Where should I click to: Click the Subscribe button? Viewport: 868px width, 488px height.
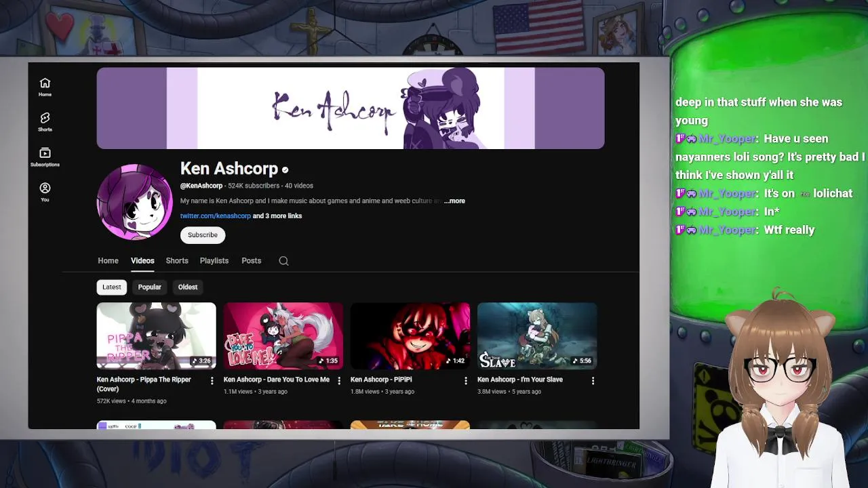(203, 235)
